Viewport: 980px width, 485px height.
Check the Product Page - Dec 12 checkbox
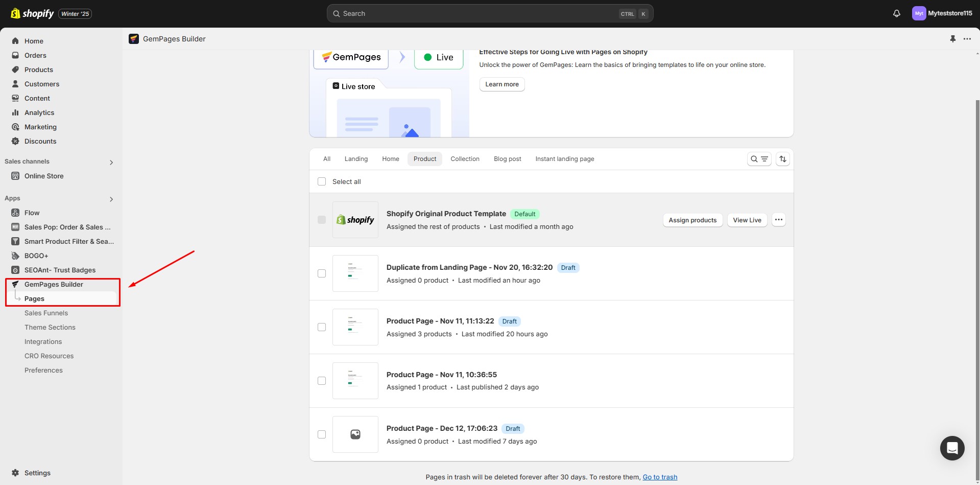322,434
